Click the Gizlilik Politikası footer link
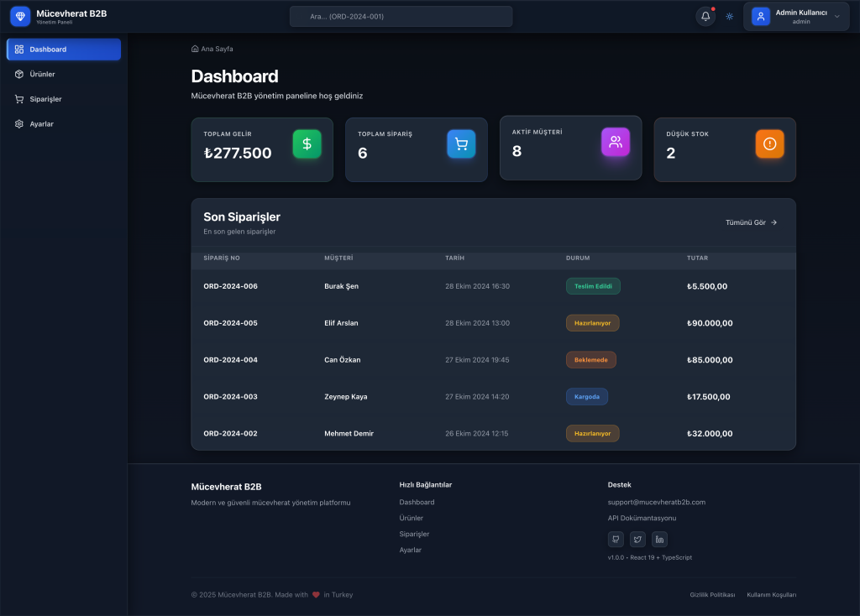The image size is (860, 616). (x=712, y=595)
